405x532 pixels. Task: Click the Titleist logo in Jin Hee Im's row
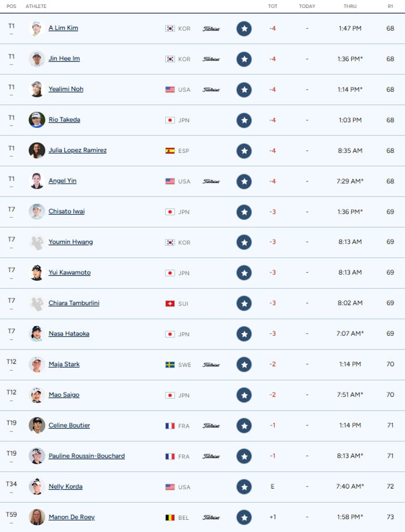211,59
